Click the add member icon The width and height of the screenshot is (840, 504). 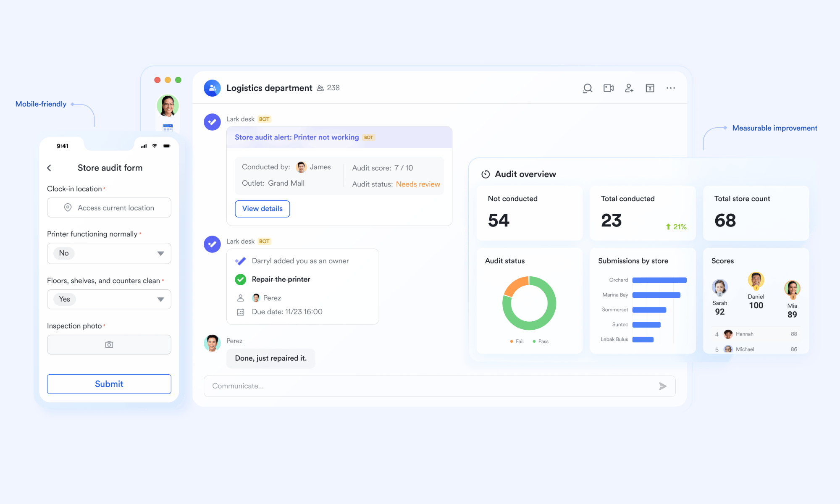click(629, 88)
